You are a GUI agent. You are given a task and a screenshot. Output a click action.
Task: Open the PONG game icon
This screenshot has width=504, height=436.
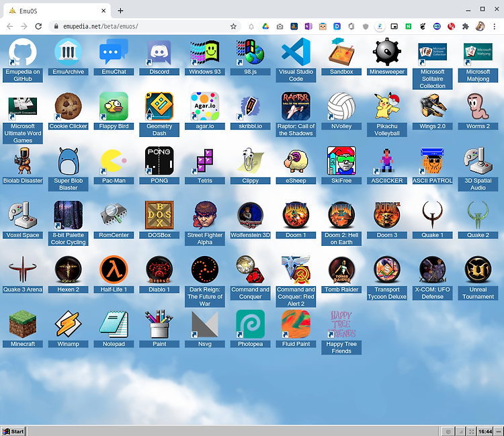159,161
